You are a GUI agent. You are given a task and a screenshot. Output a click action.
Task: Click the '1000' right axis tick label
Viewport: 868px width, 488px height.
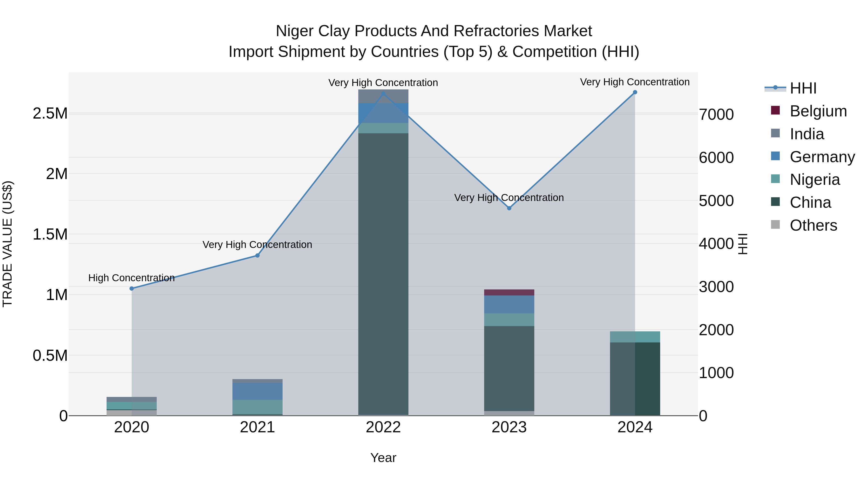716,373
